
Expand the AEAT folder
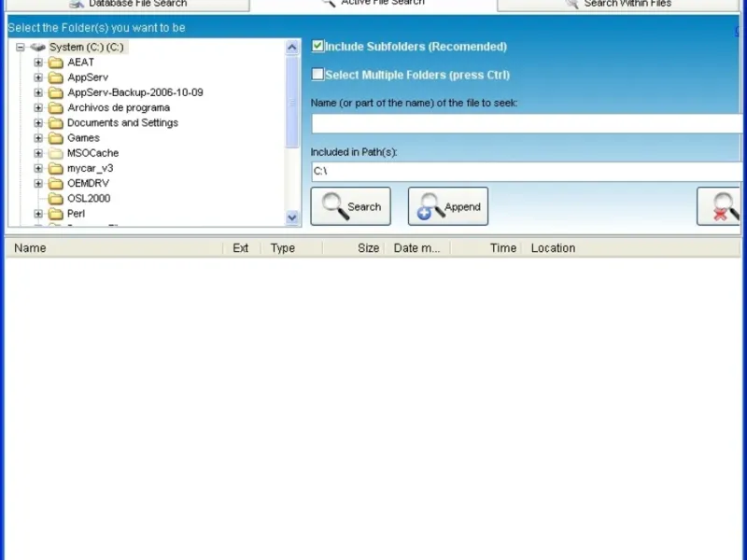click(38, 63)
